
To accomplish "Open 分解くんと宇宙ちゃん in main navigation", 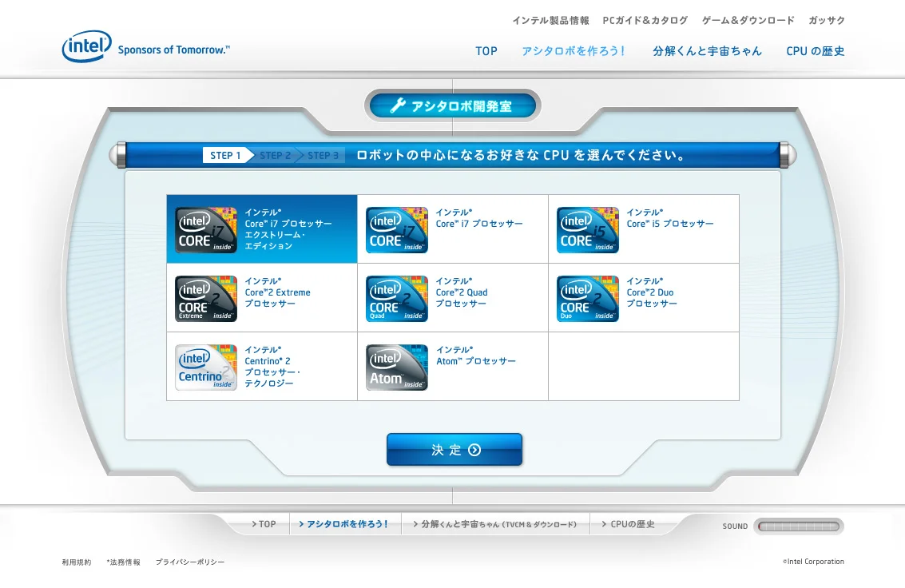I will click(707, 51).
